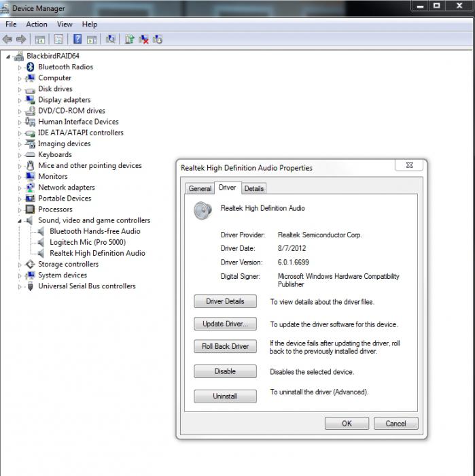
Task: Select the Monitors label
Action: coord(53,176)
